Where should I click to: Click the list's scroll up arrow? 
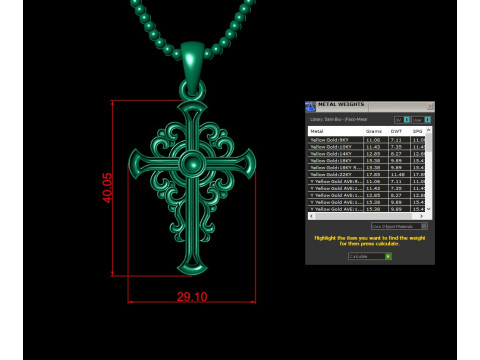(x=429, y=129)
